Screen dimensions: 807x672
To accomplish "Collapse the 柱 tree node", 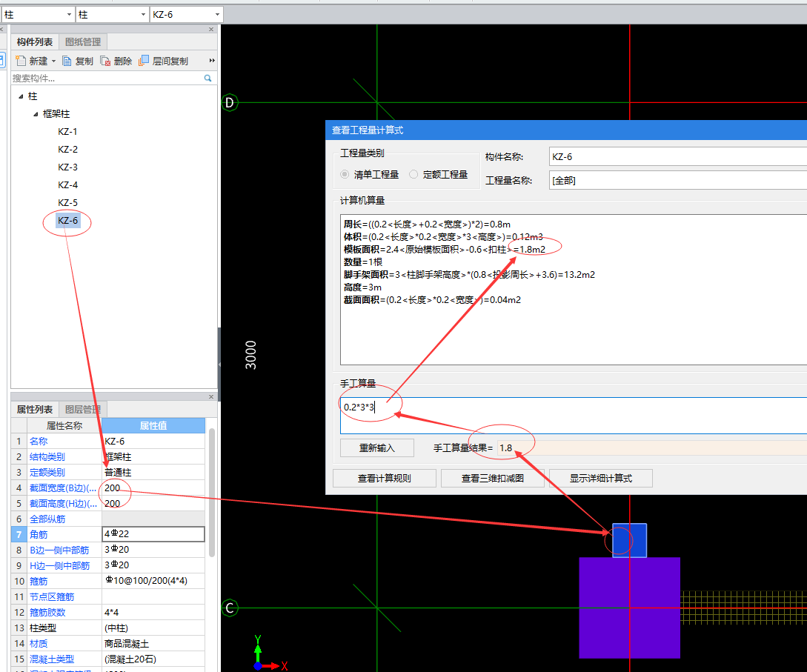I will (21, 96).
